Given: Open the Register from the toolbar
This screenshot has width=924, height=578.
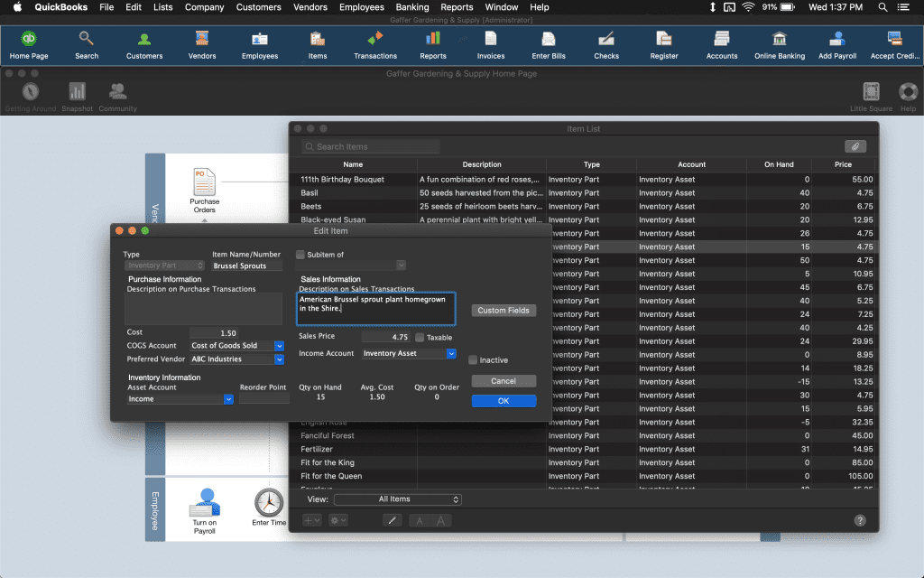Looking at the screenshot, I should click(663, 45).
